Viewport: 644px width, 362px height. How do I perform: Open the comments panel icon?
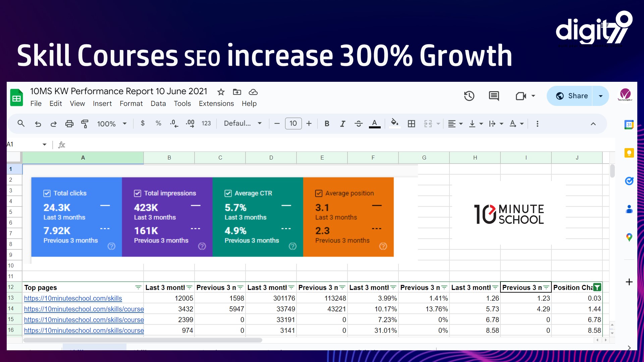(x=494, y=96)
